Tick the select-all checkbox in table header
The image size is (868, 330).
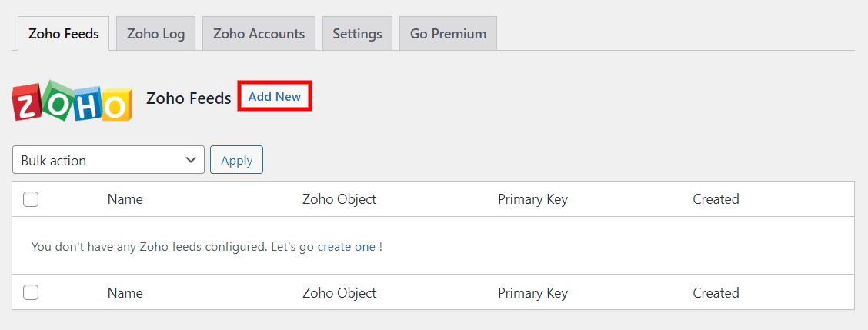tap(31, 199)
